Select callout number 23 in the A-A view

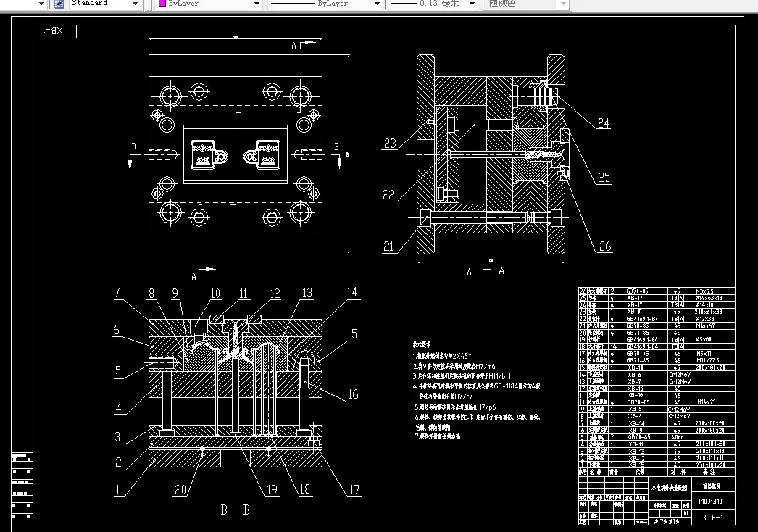coord(390,144)
